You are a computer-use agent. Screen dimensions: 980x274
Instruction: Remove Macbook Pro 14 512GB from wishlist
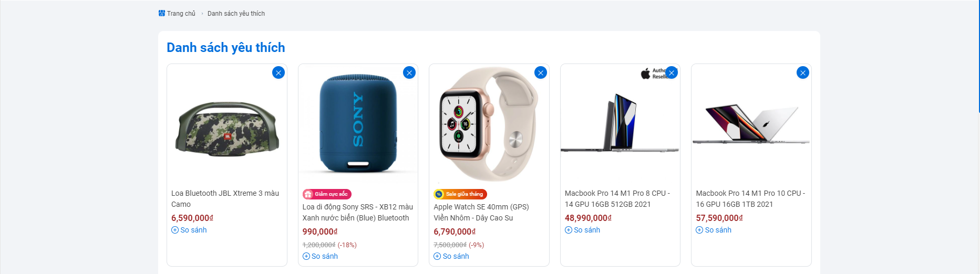pyautogui.click(x=672, y=72)
